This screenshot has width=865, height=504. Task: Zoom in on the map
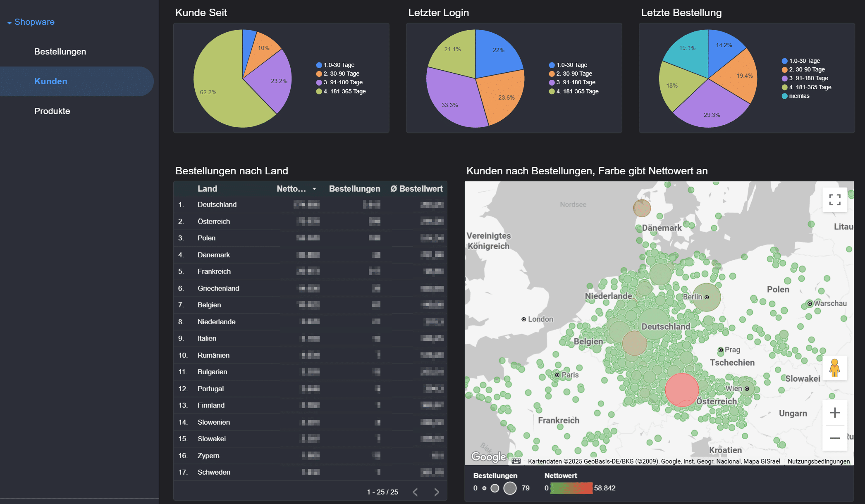tap(834, 412)
